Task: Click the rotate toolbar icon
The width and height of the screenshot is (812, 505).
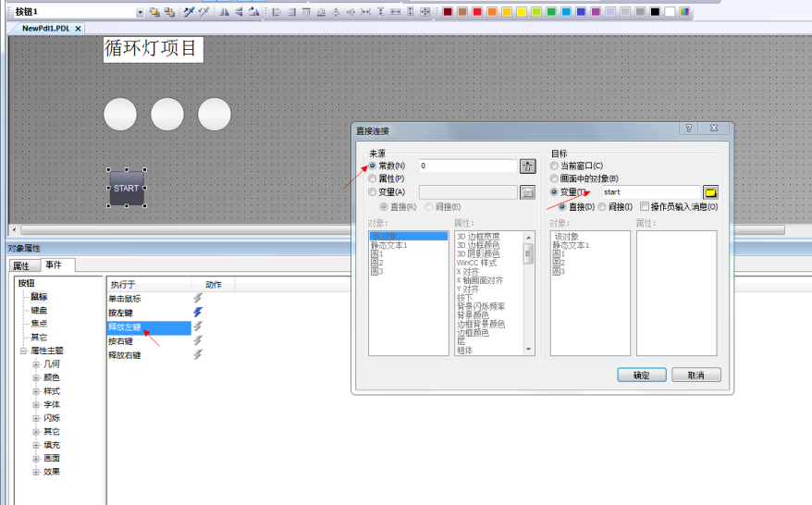Action: click(252, 12)
